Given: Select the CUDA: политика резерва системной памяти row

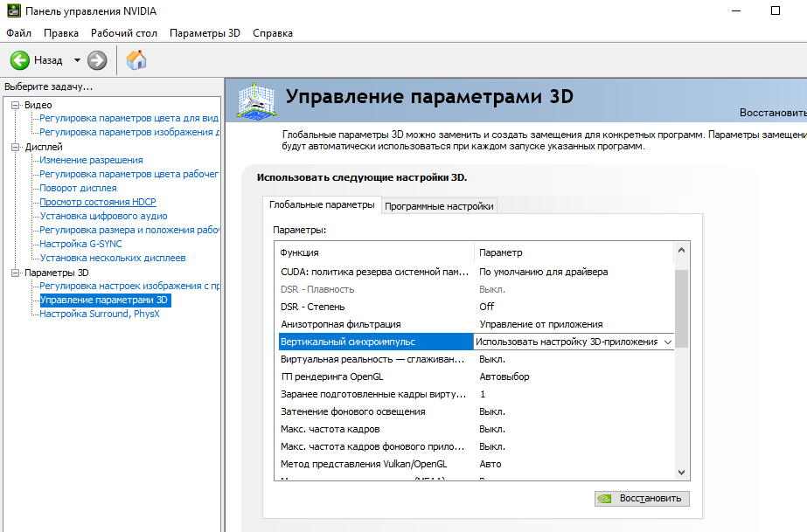Looking at the screenshot, I should pyautogui.click(x=476, y=272).
